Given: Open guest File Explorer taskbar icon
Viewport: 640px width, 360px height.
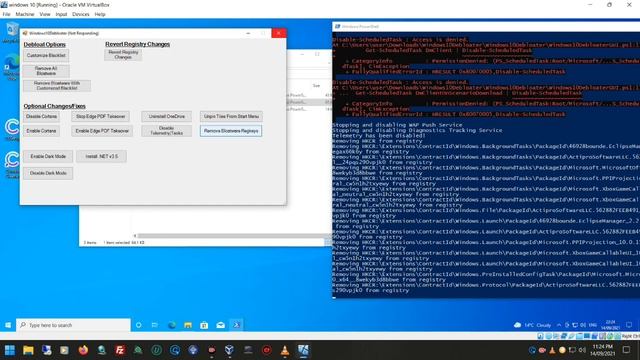Looking at the screenshot, I should (188, 325).
